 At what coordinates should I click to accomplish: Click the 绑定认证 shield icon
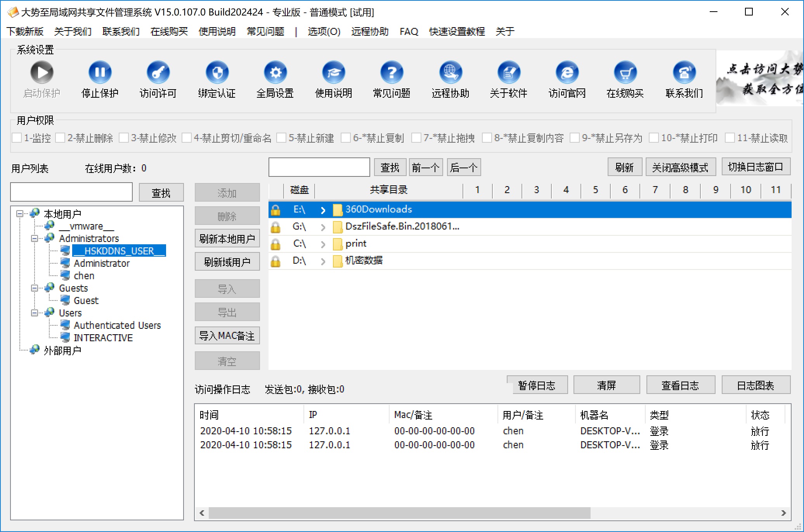[217, 73]
